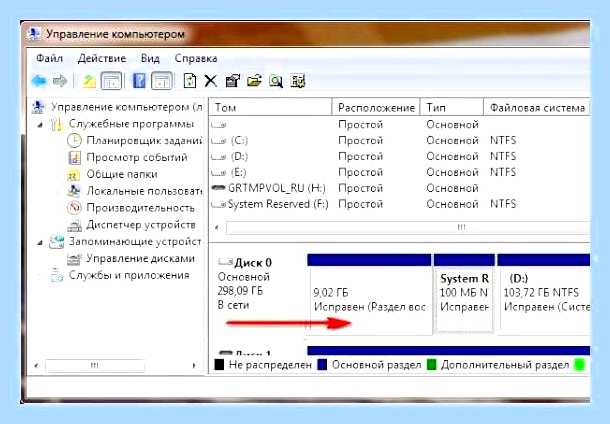Select the (D:) 103,72 ГБ partition block
Screen dimensions: 610x424
pos(544,294)
